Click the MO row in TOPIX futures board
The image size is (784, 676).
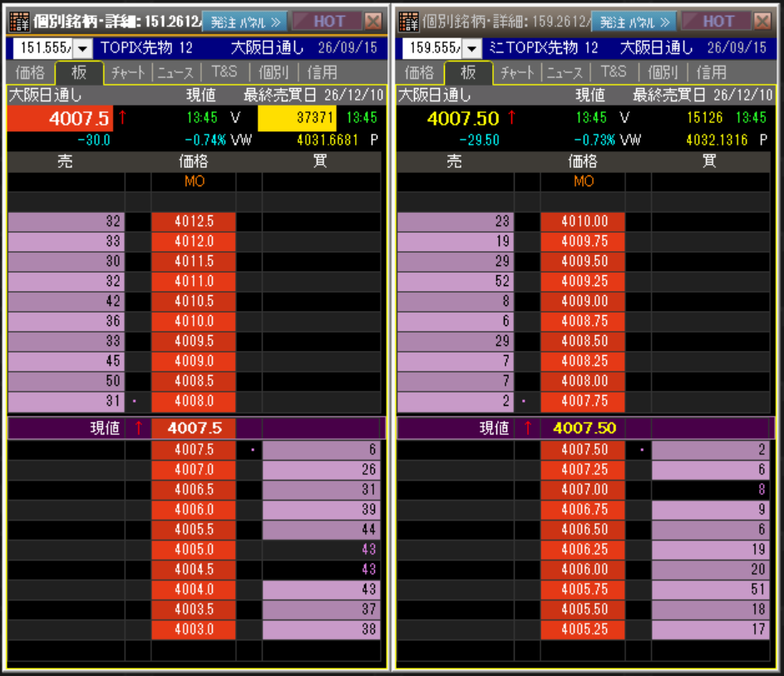coord(194,181)
